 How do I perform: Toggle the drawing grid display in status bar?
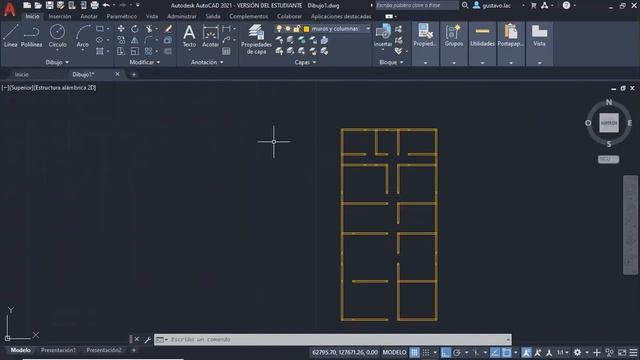[415, 352]
